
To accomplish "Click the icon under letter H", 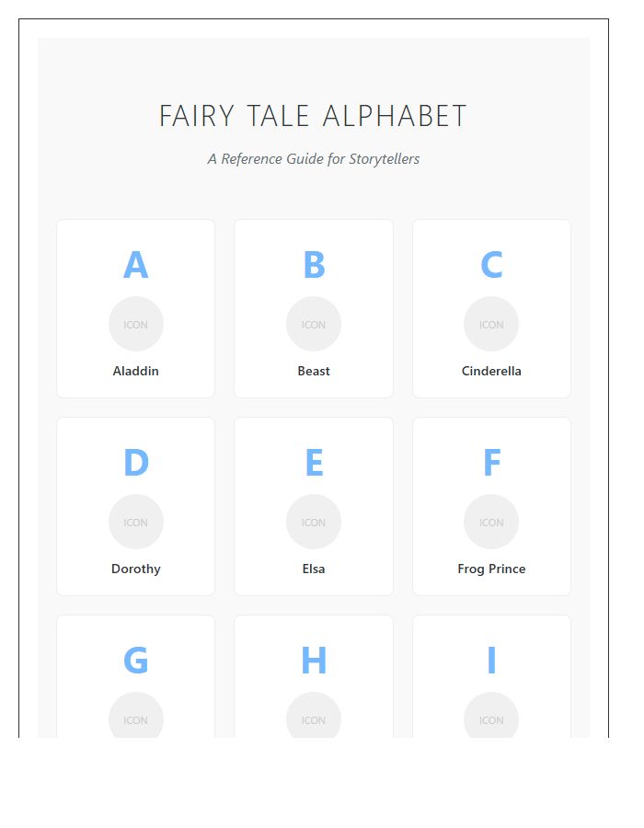I will coord(314,719).
